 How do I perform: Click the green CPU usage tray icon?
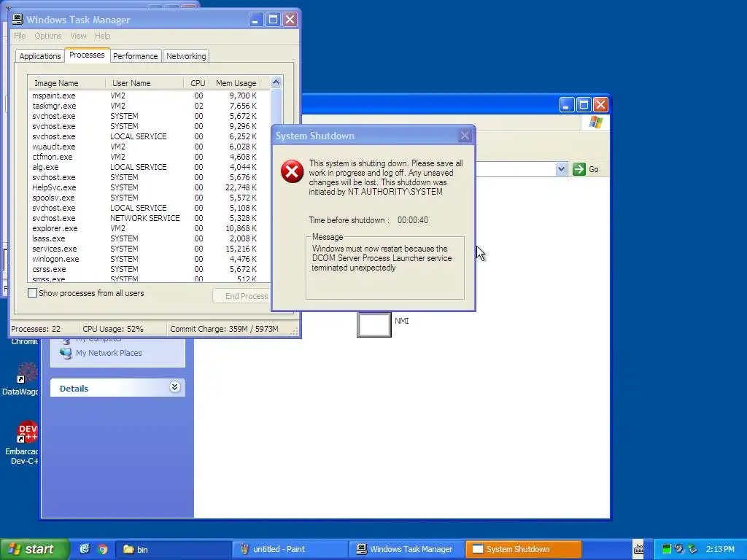pyautogui.click(x=667, y=549)
